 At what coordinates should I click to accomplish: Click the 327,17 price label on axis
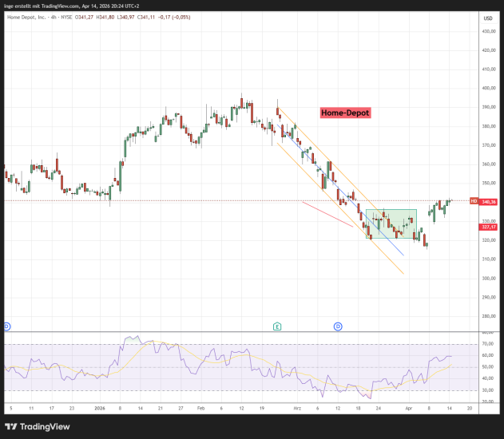point(487,227)
